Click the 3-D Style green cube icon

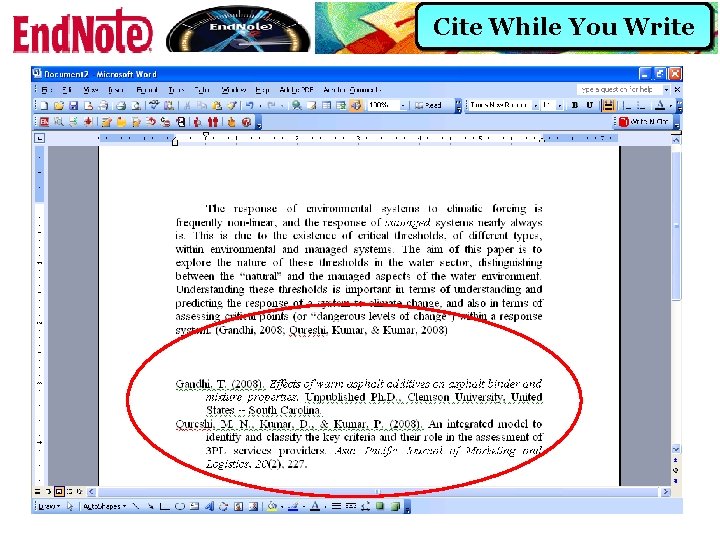click(x=395, y=506)
